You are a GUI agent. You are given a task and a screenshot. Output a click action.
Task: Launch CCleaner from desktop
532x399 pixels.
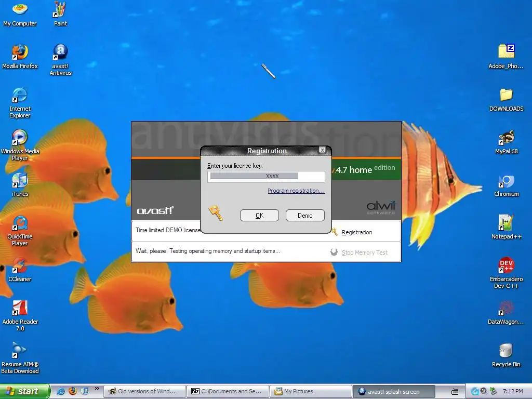20,270
